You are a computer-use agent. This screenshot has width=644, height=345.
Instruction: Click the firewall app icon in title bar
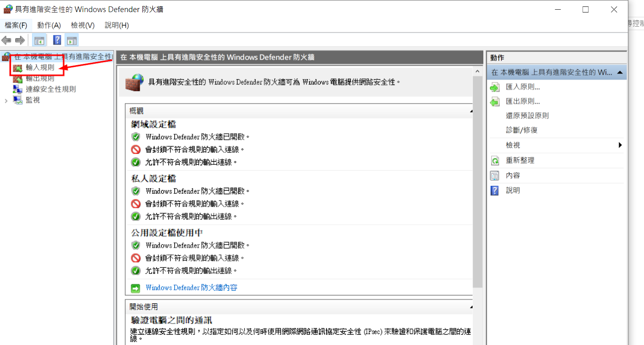[x=8, y=9]
